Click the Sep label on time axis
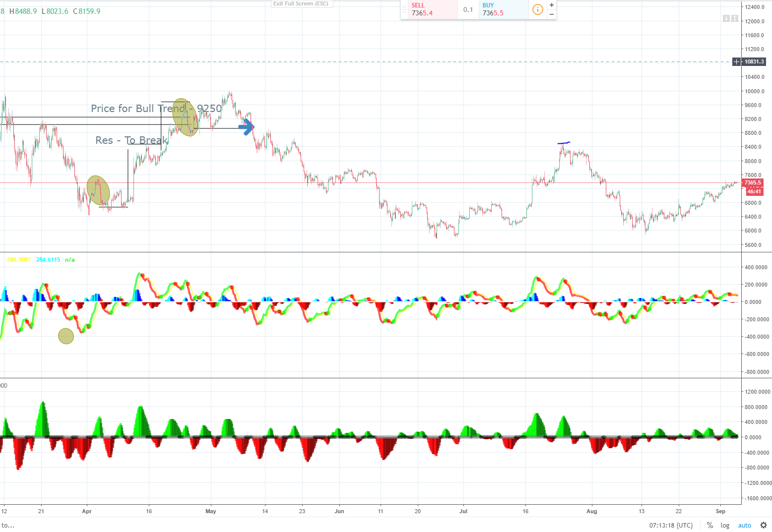The height and width of the screenshot is (532, 772). [x=720, y=511]
